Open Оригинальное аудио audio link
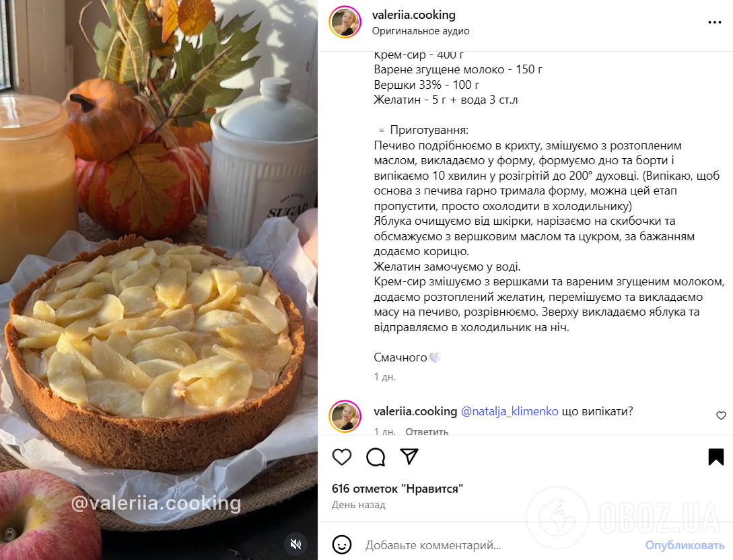The width and height of the screenshot is (733, 560). [421, 31]
